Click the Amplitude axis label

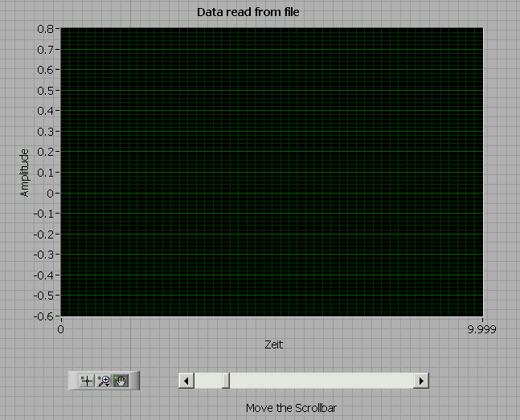[24, 173]
